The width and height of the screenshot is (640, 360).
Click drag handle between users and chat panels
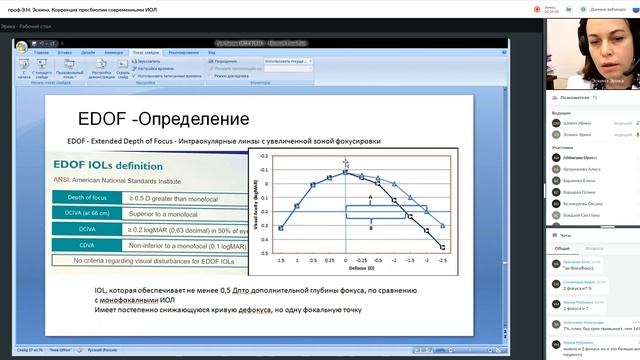click(x=607, y=227)
